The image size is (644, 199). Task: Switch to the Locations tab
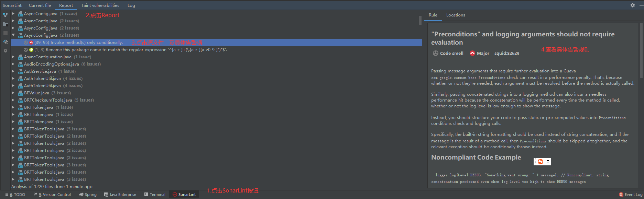point(455,15)
